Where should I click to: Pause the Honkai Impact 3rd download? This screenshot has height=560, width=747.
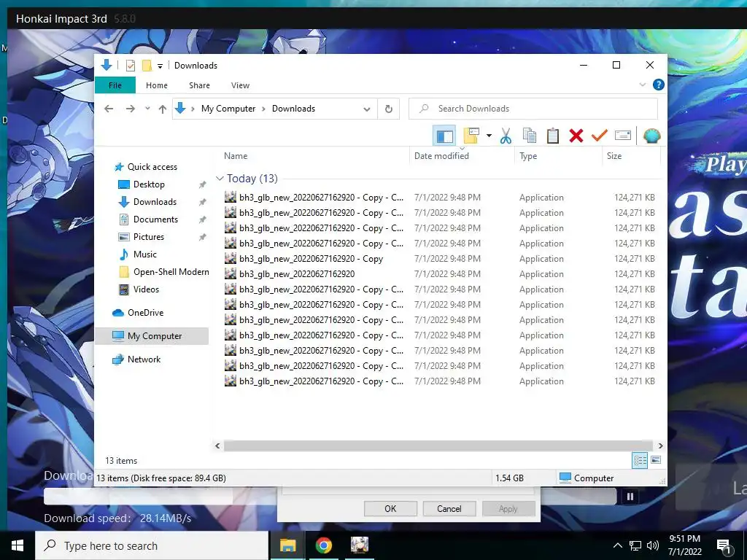coord(630,497)
